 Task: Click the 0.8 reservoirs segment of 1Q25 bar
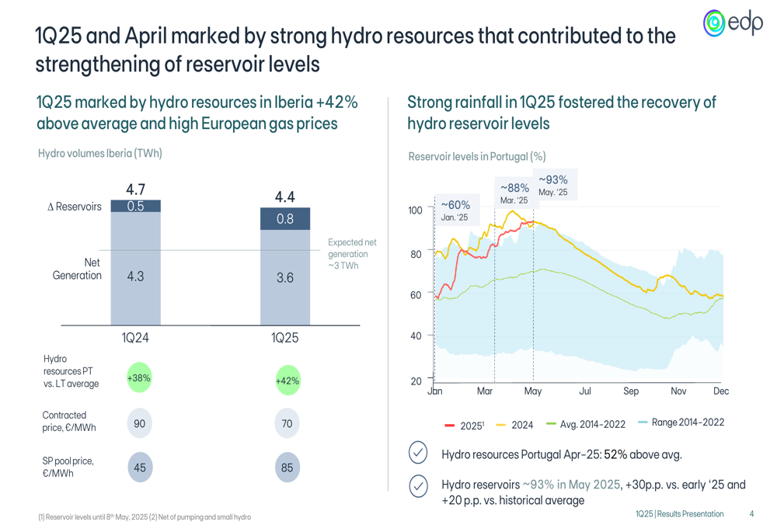(x=284, y=219)
